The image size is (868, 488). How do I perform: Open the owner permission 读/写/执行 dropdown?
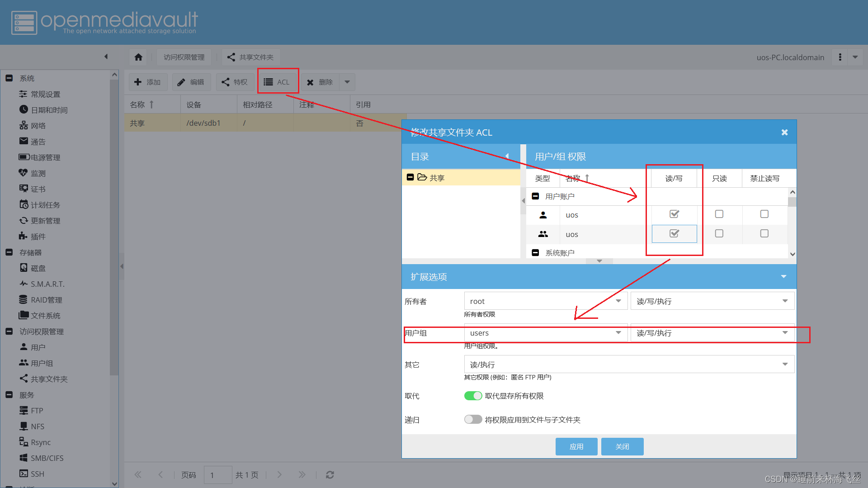pyautogui.click(x=712, y=301)
